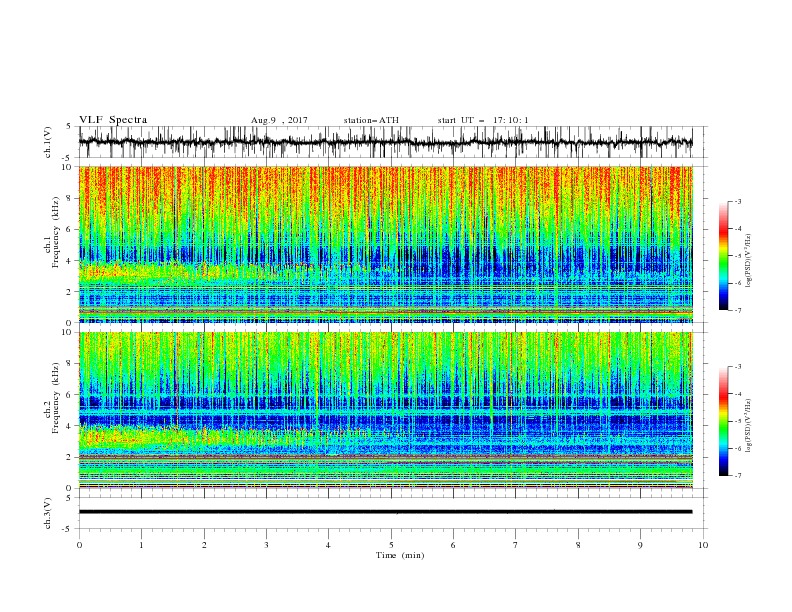
Task: Click the '-5' tick on lower colorbar
Action: [x=738, y=421]
